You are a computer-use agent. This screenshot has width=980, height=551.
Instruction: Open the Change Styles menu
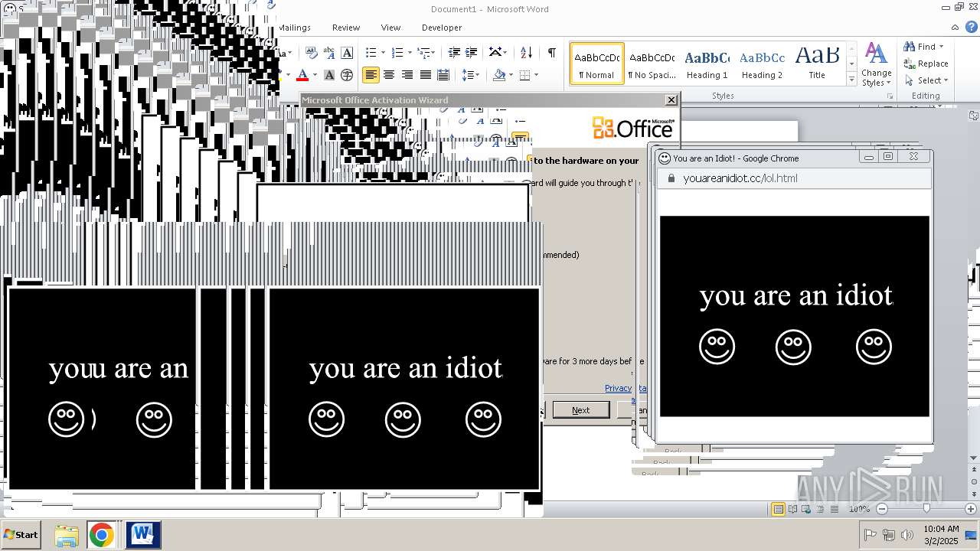(876, 64)
